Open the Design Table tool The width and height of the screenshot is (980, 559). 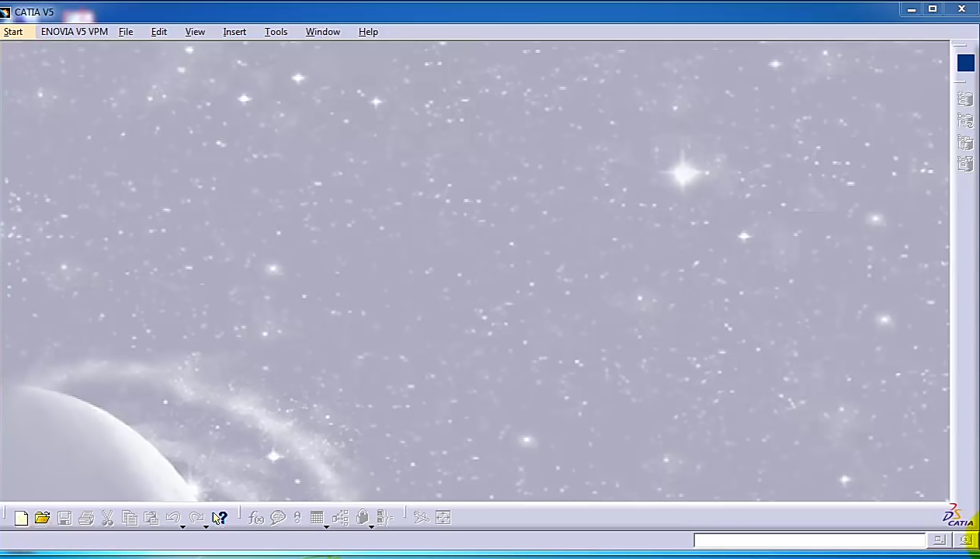[317, 518]
